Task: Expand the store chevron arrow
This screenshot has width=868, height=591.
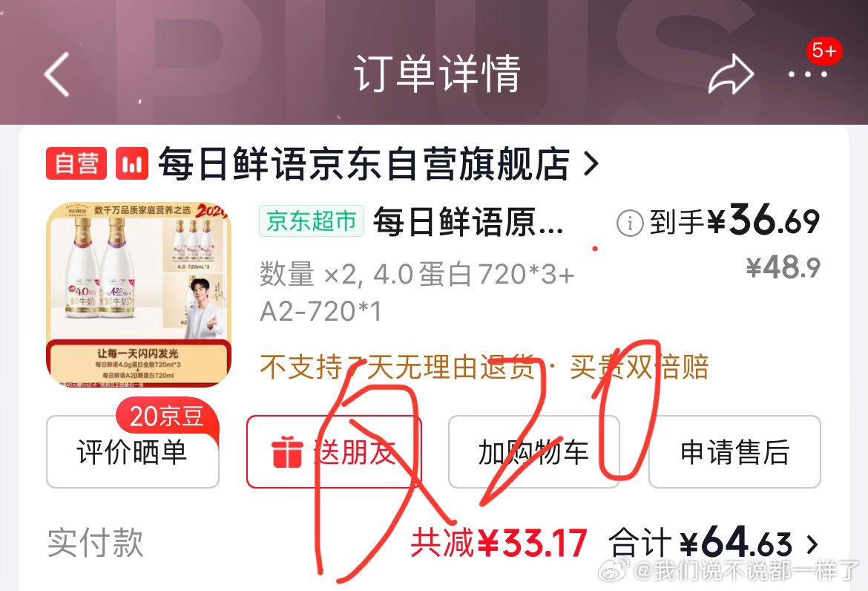Action: tap(591, 164)
